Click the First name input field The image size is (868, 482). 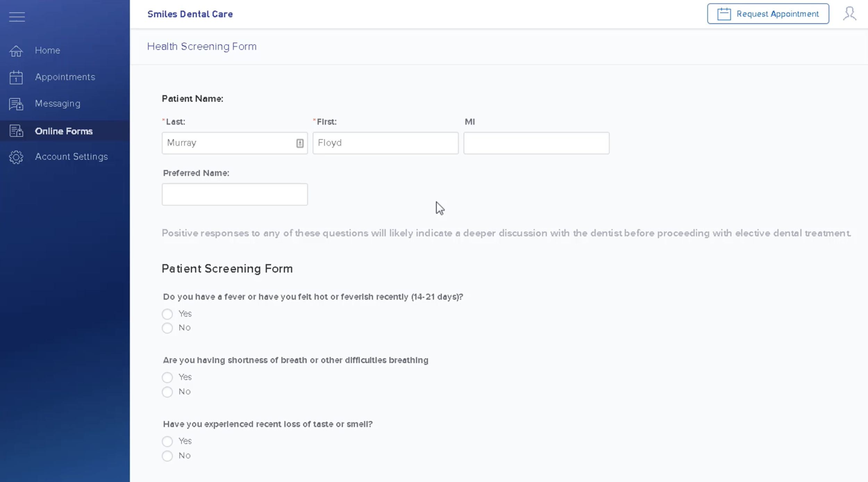[385, 143]
